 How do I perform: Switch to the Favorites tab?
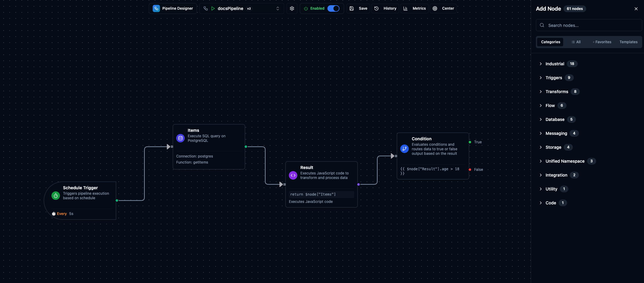602,42
